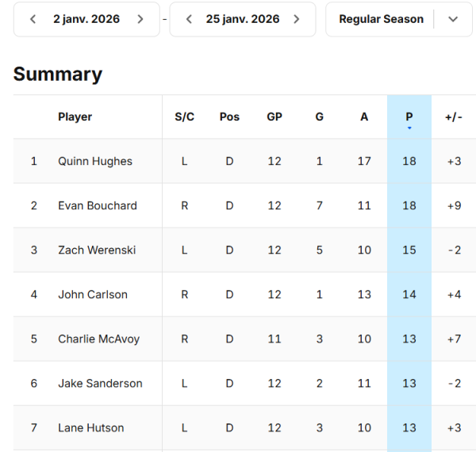Open Quinn Hughes player page
476x452 pixels.
pos(95,161)
